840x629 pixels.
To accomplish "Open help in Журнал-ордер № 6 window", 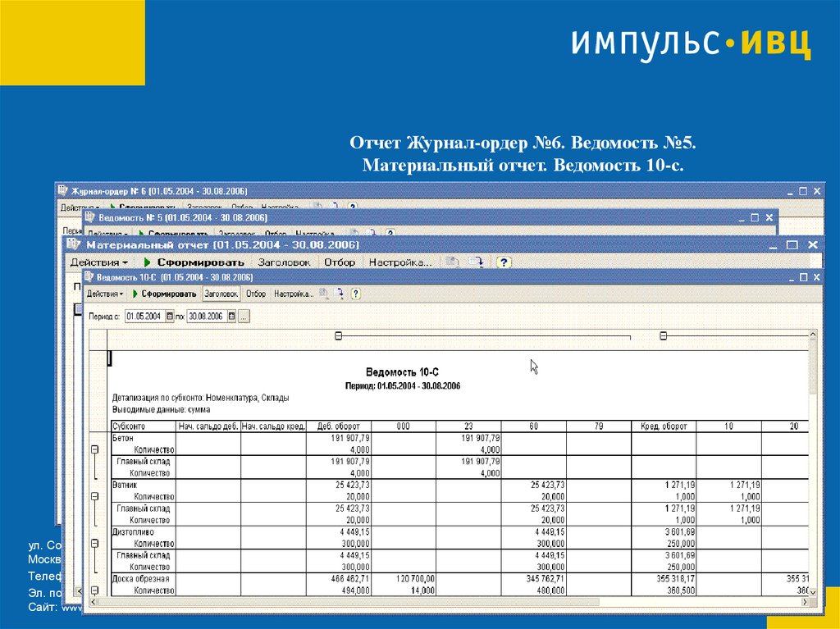I will [x=352, y=207].
